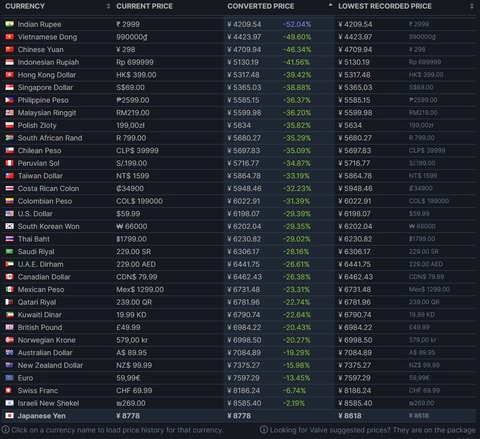Sort by the Current Price column header

144,6
